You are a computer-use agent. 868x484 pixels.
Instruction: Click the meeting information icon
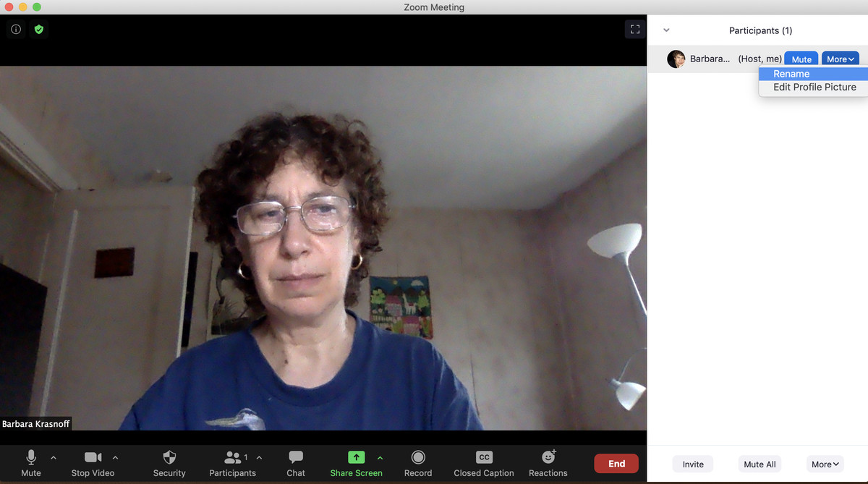pos(16,30)
